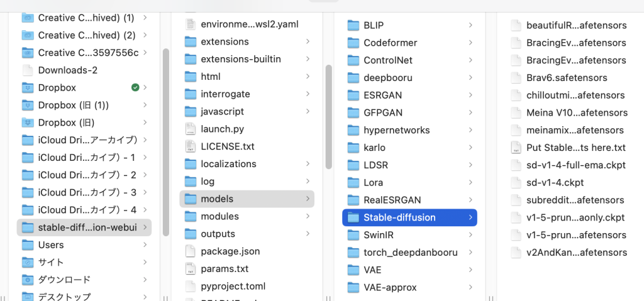Click the package.json file icon

pos(191,251)
